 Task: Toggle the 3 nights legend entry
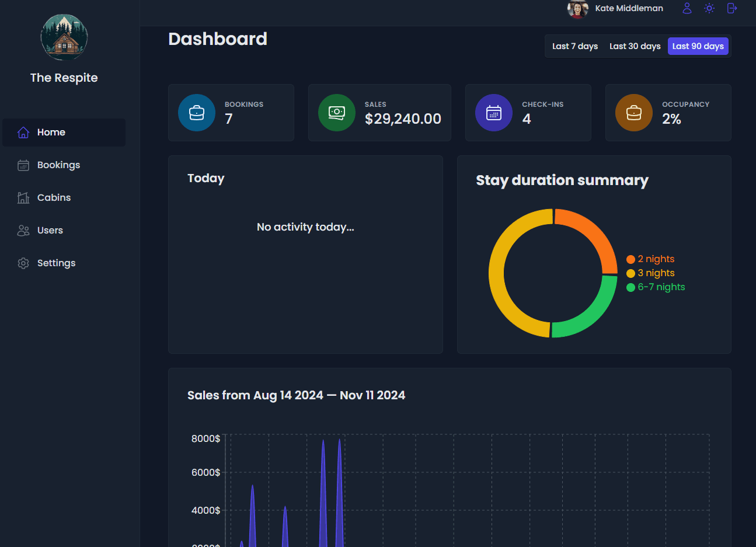pos(650,273)
